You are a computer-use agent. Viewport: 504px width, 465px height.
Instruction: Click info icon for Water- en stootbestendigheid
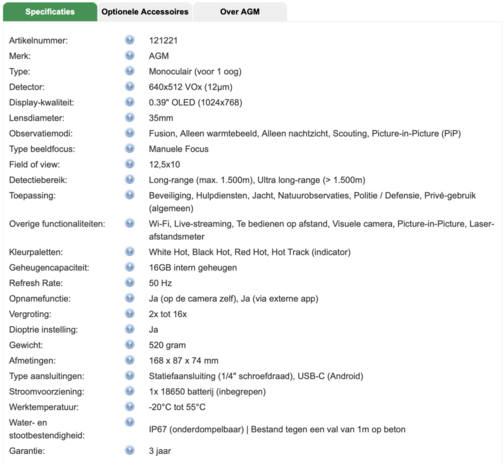coord(130,422)
